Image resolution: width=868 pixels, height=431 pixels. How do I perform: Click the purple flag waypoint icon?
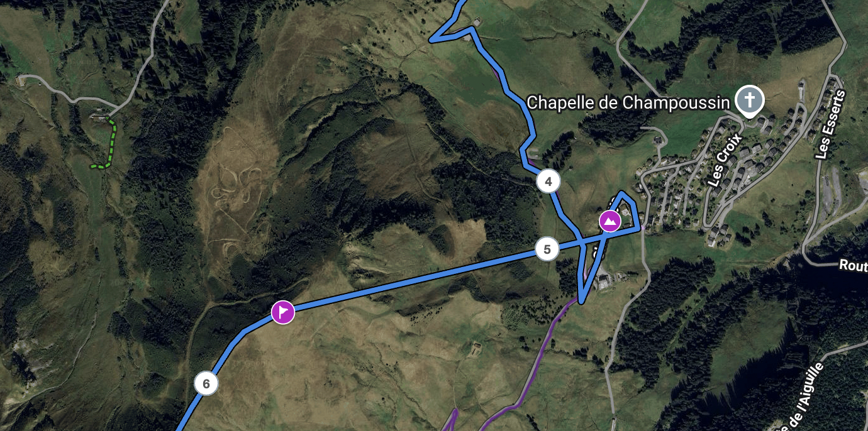click(x=283, y=311)
